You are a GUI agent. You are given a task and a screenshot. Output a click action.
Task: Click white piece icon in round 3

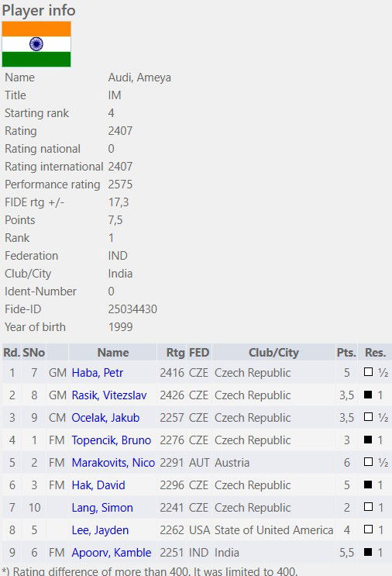pyautogui.click(x=368, y=417)
